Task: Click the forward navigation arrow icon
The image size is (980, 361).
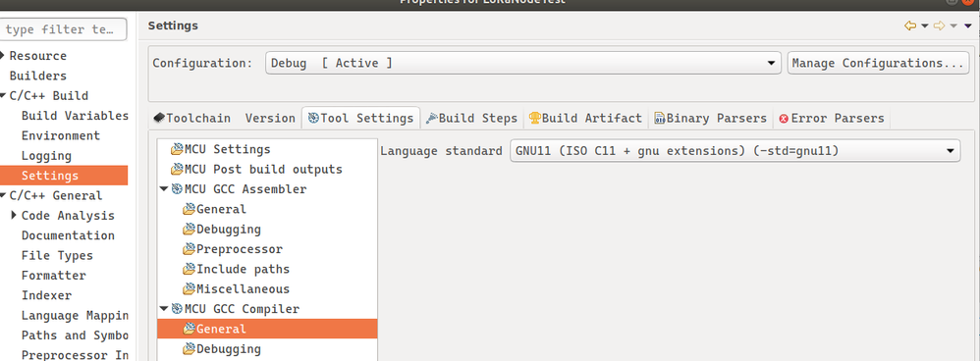Action: click(x=939, y=26)
